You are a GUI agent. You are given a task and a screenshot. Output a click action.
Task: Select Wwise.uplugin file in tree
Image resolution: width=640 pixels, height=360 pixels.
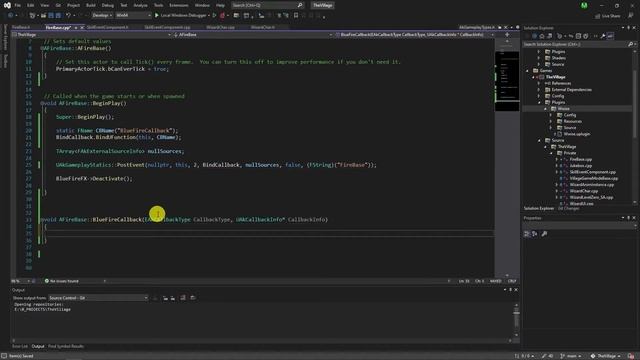[x=577, y=134]
